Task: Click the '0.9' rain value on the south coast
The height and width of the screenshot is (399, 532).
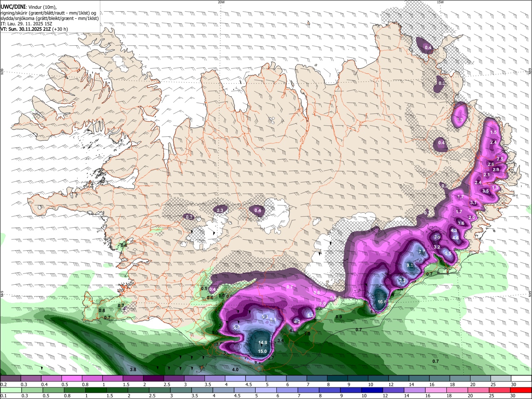Action: (x=339, y=317)
